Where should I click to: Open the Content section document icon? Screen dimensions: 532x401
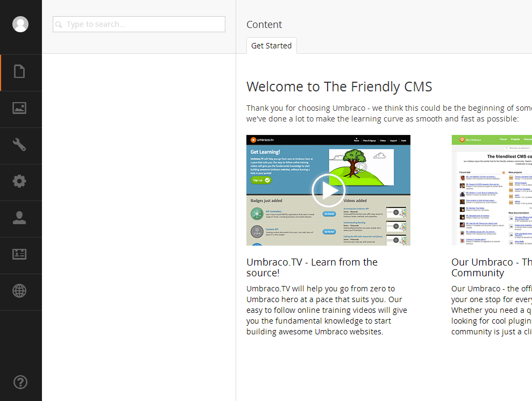pos(19,71)
